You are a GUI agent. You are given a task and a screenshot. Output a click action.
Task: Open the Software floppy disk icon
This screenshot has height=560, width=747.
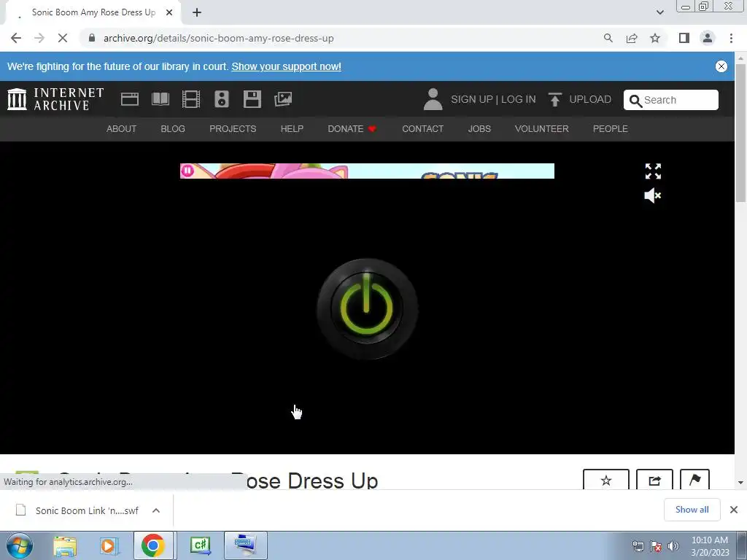[x=252, y=99]
